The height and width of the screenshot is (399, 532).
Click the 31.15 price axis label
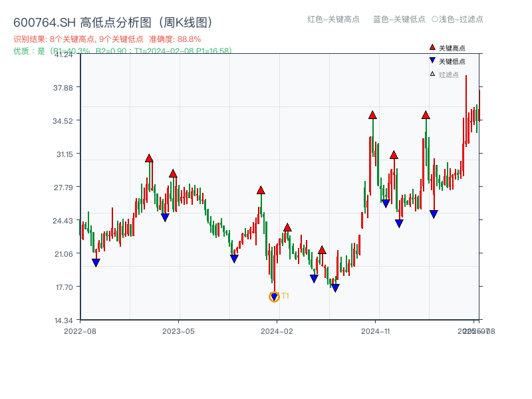tap(65, 154)
